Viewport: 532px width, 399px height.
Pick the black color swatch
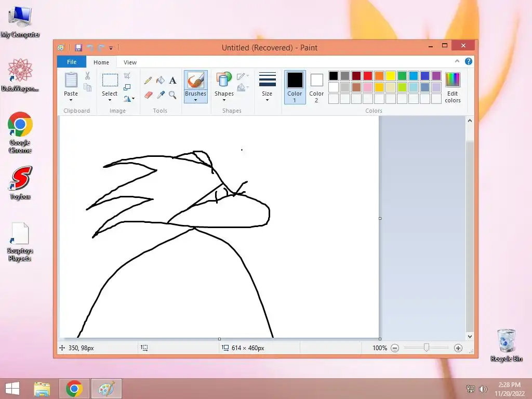[334, 76]
